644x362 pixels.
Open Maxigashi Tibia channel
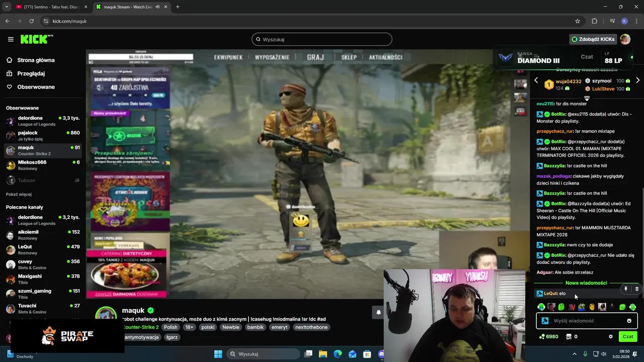pyautogui.click(x=43, y=279)
